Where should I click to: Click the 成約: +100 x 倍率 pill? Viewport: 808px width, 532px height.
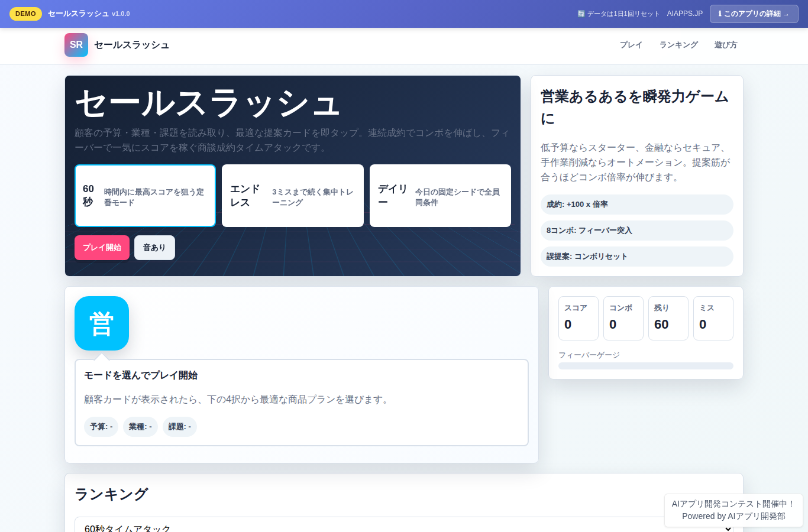[x=637, y=205]
